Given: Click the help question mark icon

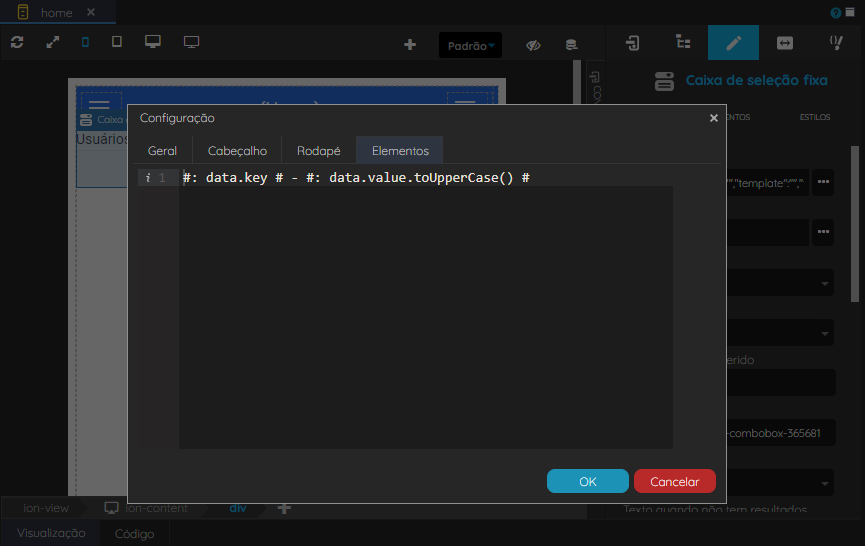Looking at the screenshot, I should [836, 13].
